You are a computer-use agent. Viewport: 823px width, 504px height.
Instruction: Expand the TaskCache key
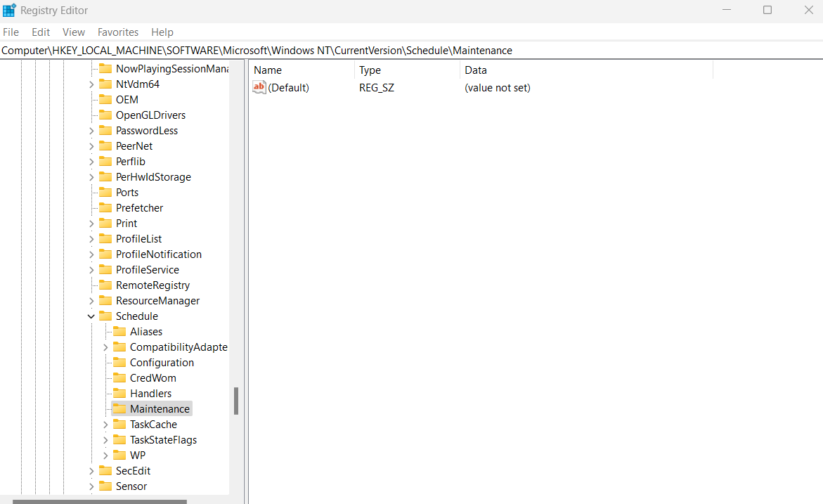pos(105,425)
